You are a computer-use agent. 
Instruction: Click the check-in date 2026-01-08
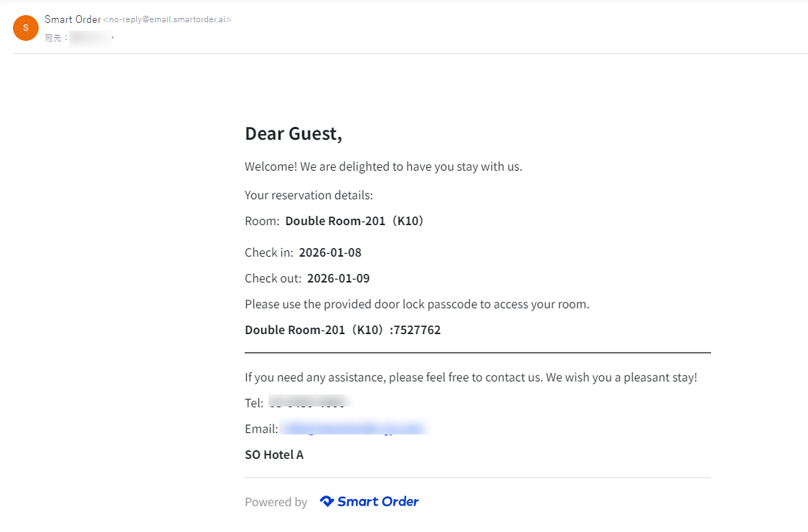point(330,252)
